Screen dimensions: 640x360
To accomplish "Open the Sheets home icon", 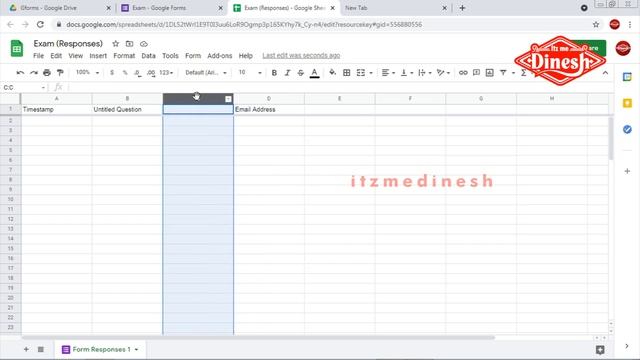I will [17, 49].
